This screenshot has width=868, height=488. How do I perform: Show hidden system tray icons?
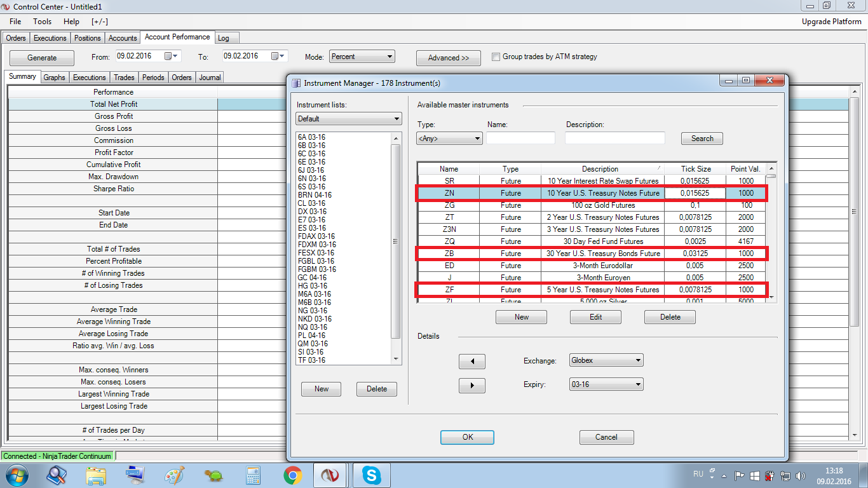click(x=724, y=475)
